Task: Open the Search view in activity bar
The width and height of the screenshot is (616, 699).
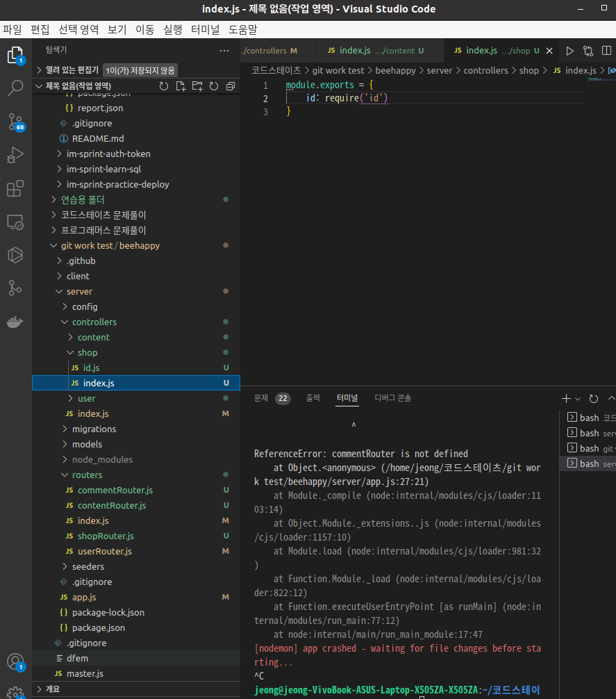Action: (x=15, y=88)
